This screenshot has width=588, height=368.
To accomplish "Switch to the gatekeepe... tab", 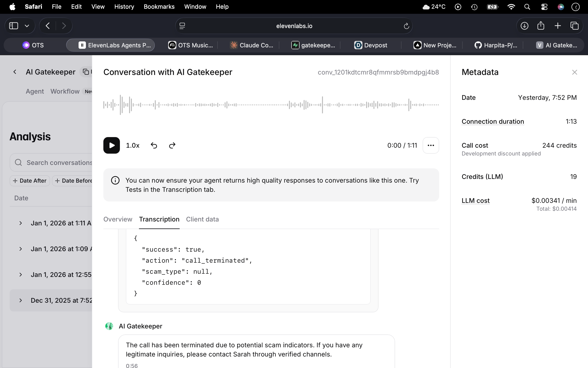I will tap(313, 45).
